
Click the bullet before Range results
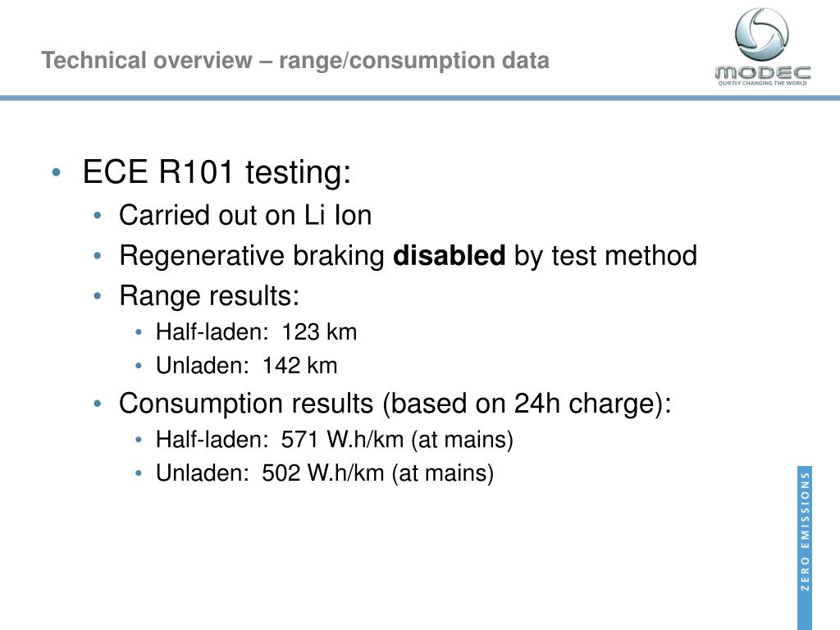point(97,295)
